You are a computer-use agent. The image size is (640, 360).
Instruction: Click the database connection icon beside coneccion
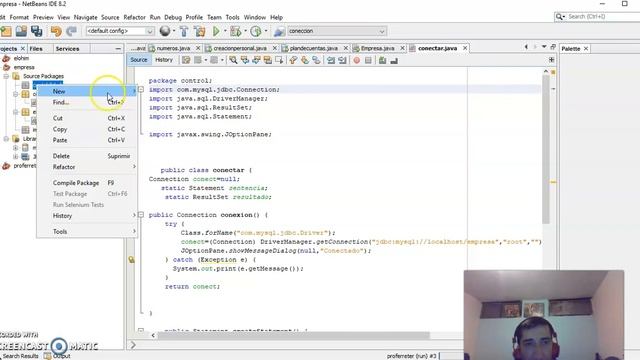pos(279,31)
